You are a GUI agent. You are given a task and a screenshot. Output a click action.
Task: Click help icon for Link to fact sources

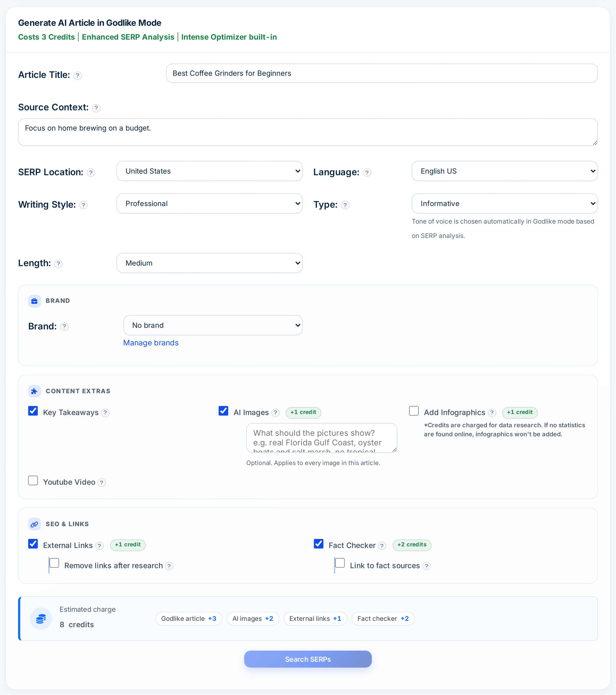(427, 566)
